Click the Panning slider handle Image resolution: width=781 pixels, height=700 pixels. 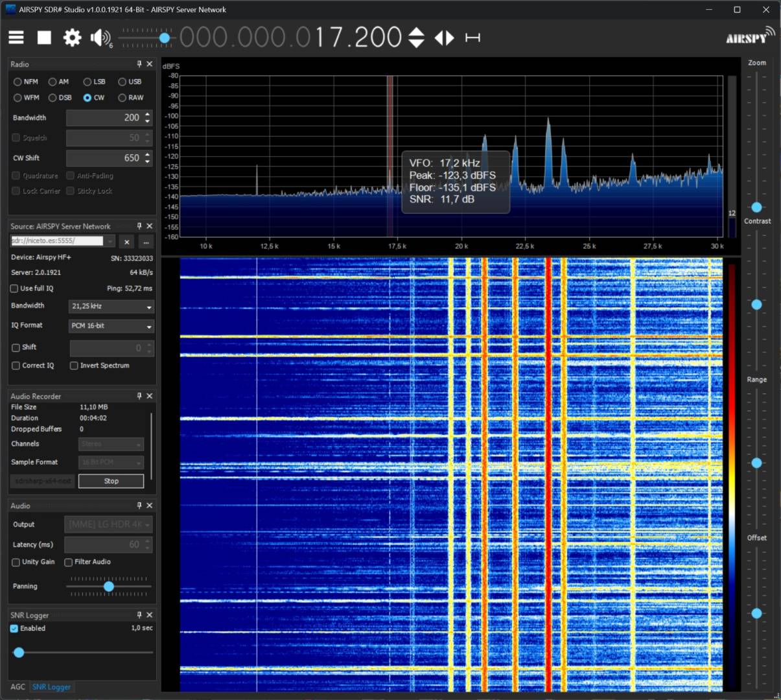(109, 587)
